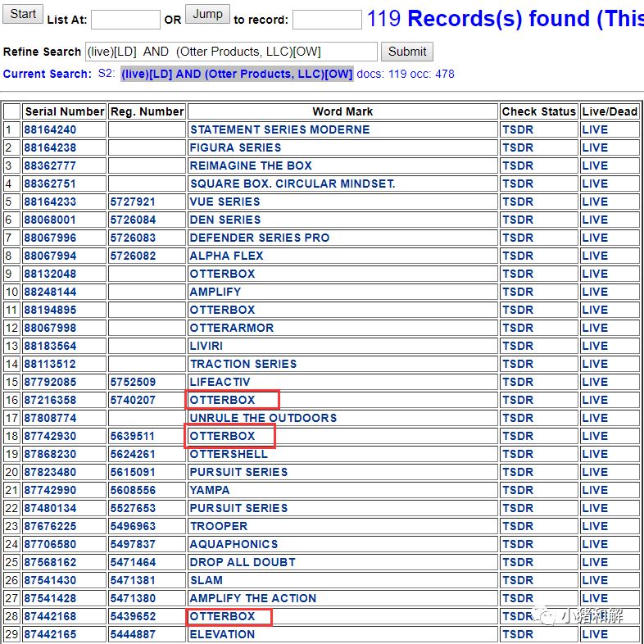The image size is (644, 644).
Task: Open registration number 5727921
Action: click(133, 202)
